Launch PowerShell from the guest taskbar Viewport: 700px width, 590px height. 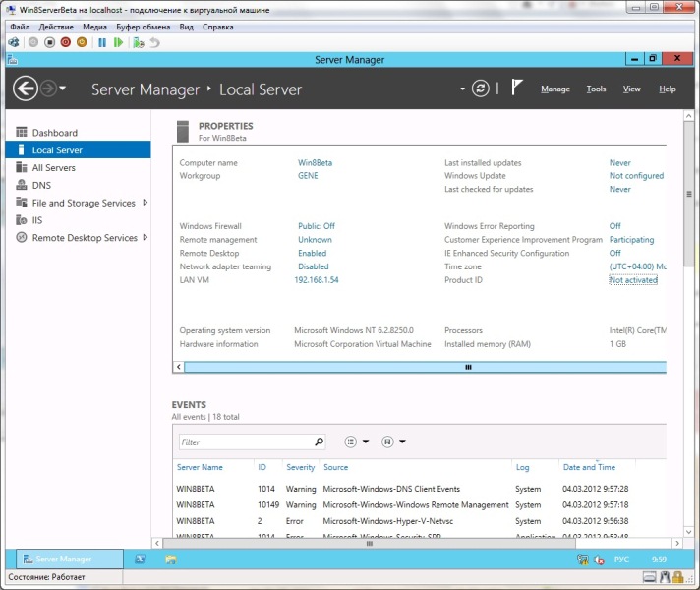click(141, 559)
